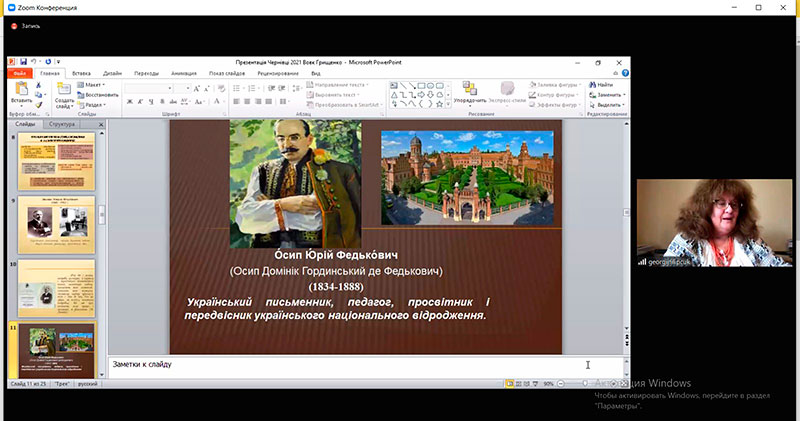Screen dimensions: 800x421
Task: Select the right arrow shape in gallery
Action: pyautogui.click(x=421, y=95)
